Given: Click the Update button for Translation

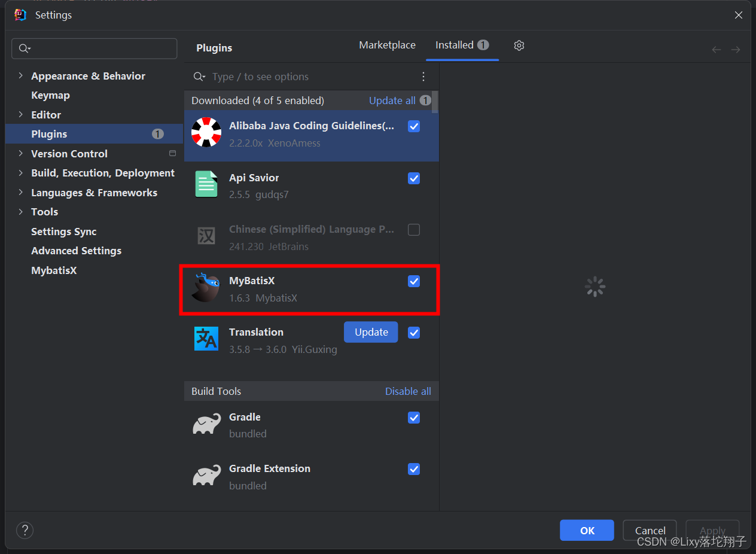Looking at the screenshot, I should click(371, 332).
